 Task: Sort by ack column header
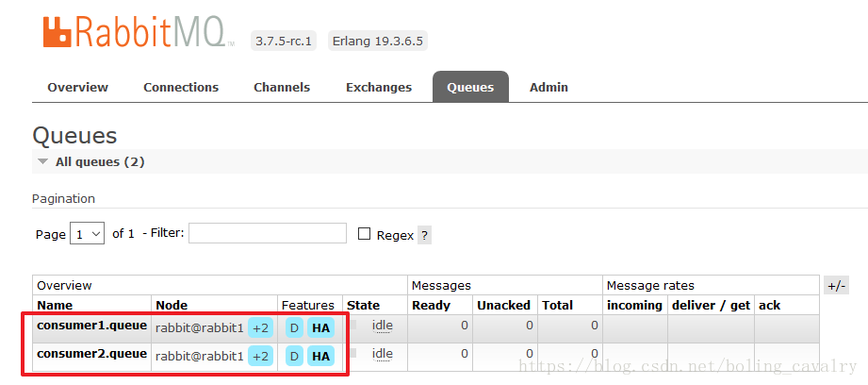pos(769,305)
